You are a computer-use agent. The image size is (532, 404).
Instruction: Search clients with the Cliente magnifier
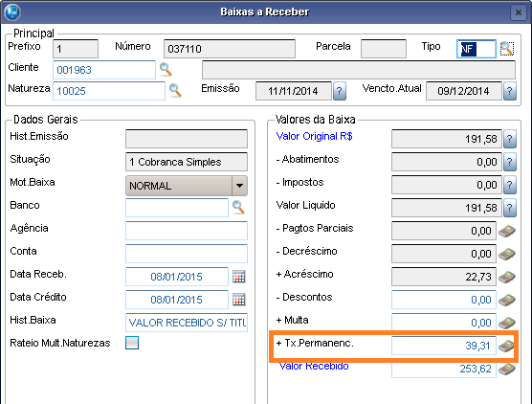point(166,70)
